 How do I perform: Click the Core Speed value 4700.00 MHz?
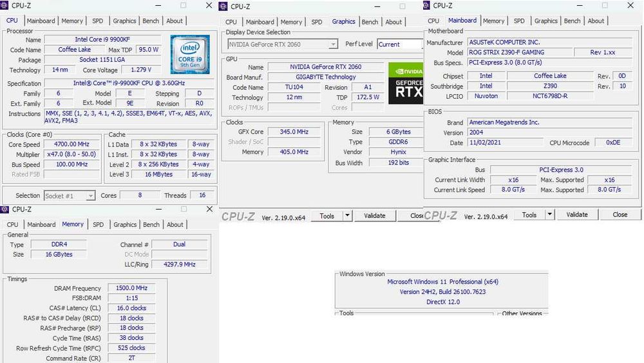(71, 144)
